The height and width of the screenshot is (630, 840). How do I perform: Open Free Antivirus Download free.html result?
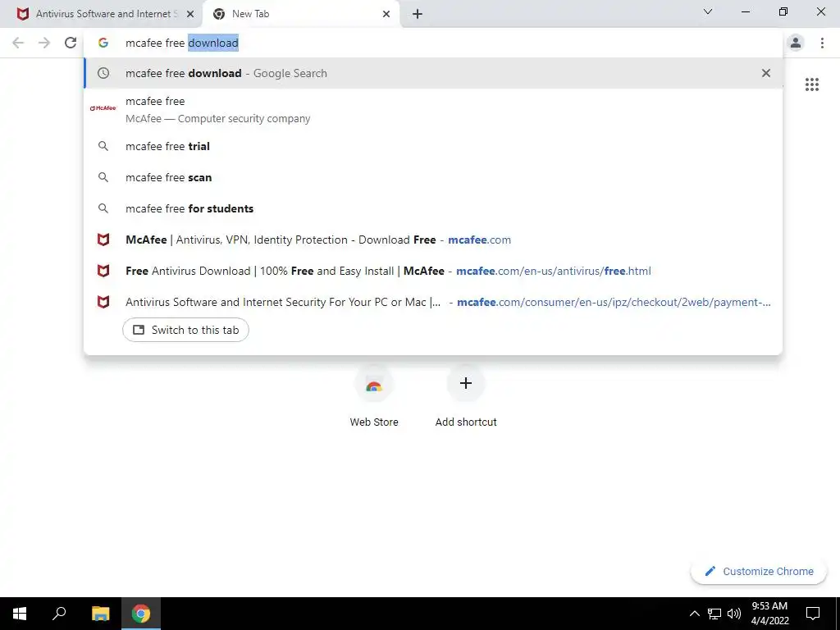(433, 271)
